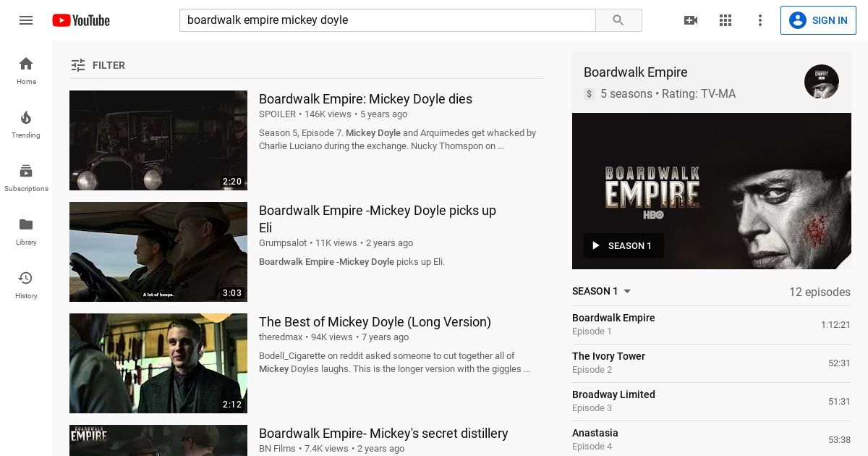
Task: Click the '12 episodes' text
Action: pyautogui.click(x=820, y=292)
